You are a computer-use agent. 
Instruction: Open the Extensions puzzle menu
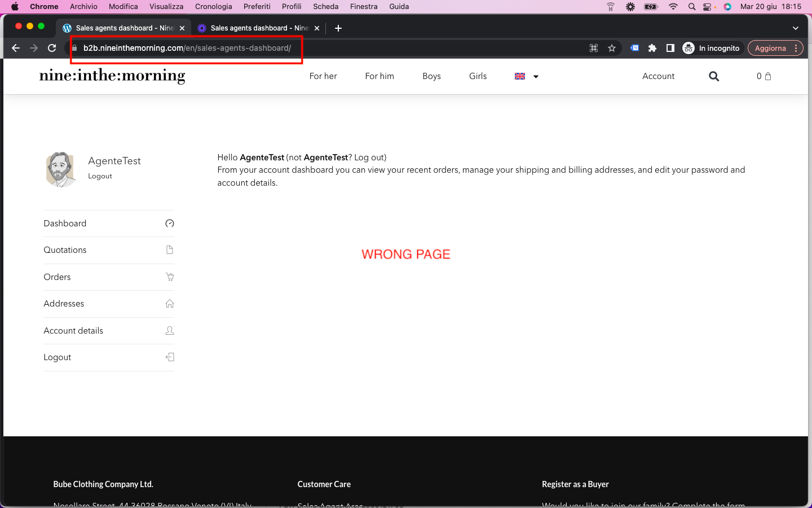652,48
